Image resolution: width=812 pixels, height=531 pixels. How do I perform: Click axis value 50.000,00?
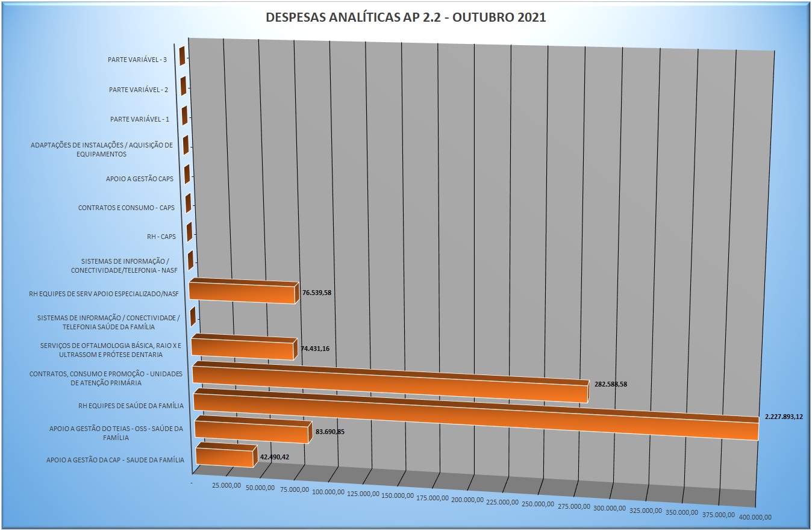(261, 488)
